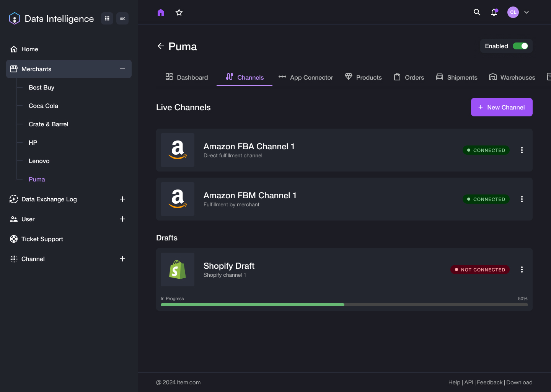Click the Shipments truck icon
This screenshot has width=551, height=392.
coord(440,77)
